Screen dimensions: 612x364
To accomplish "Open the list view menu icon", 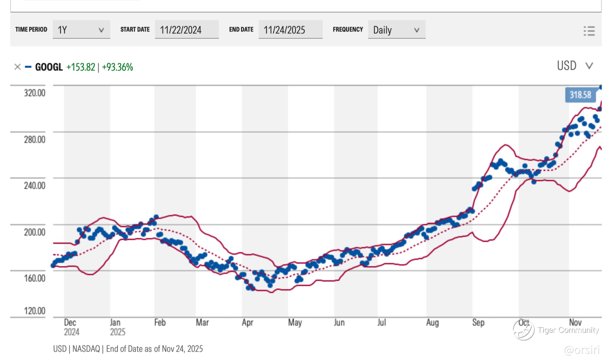I will (x=589, y=31).
